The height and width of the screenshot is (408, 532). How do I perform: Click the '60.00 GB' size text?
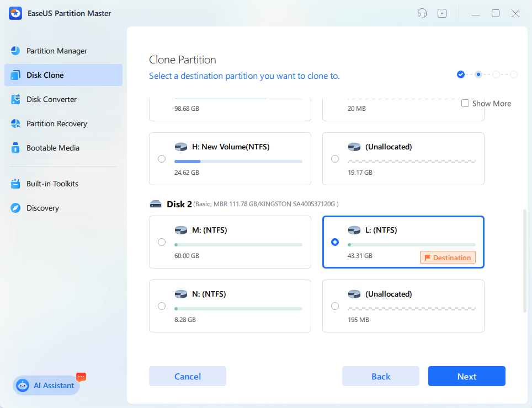pyautogui.click(x=187, y=256)
